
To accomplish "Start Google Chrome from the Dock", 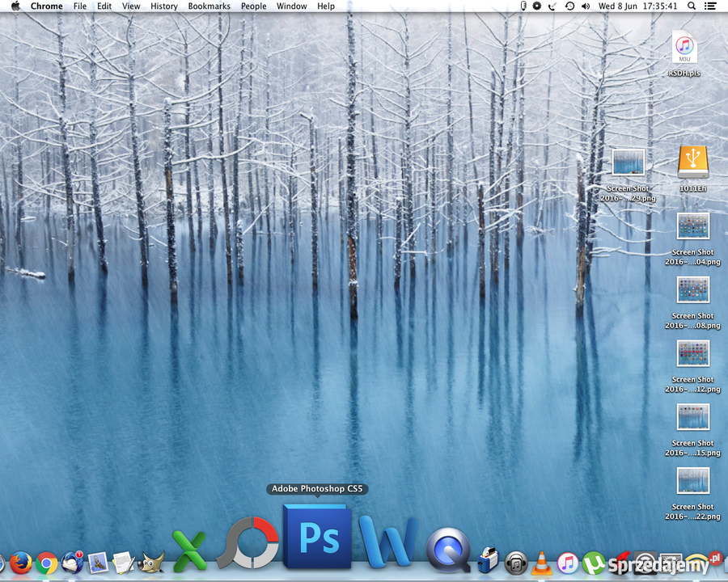I will click(x=45, y=562).
